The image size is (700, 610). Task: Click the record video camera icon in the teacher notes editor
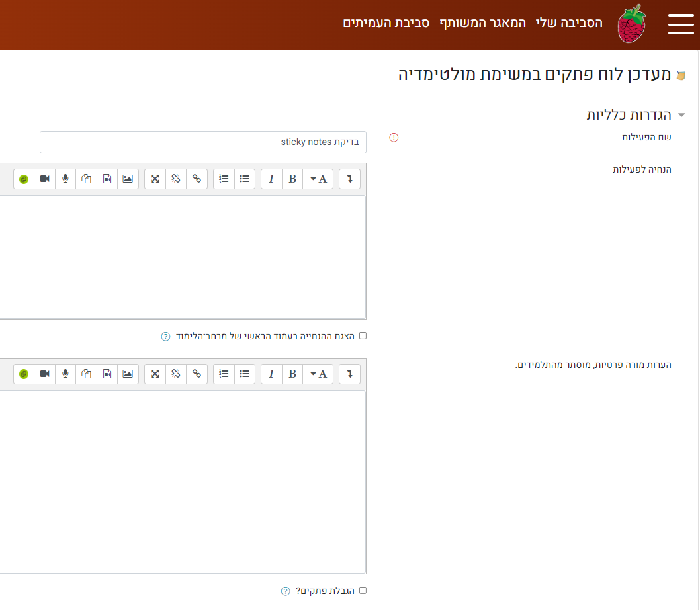click(44, 374)
